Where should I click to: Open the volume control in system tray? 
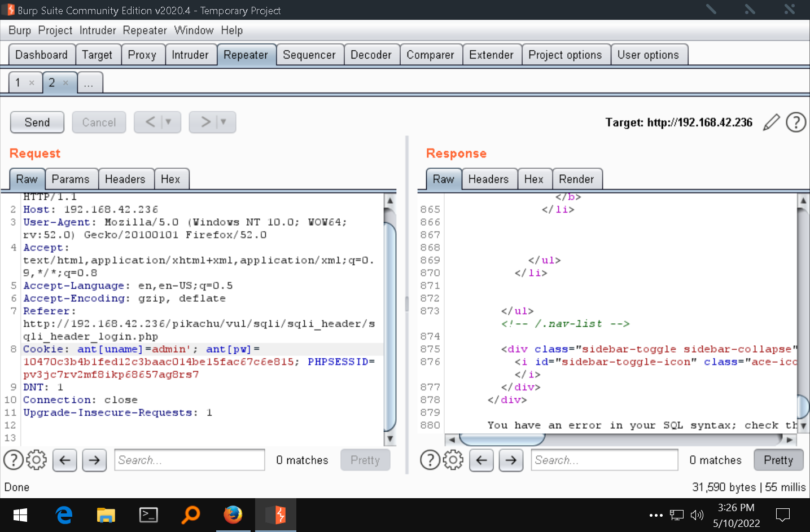[x=697, y=515]
